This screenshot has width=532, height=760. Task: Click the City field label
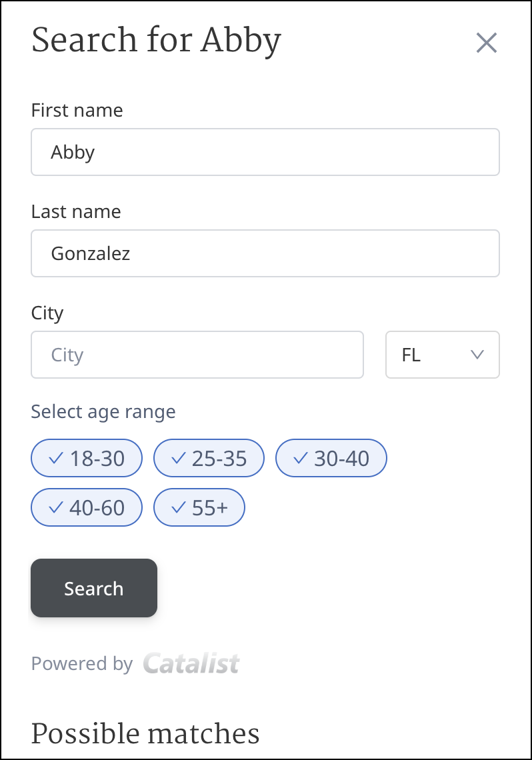pos(47,313)
